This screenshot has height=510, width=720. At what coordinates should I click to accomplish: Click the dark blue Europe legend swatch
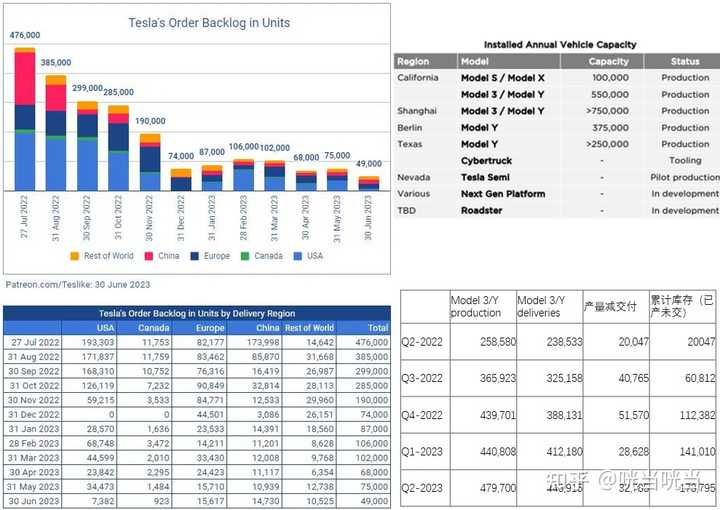[x=195, y=256]
